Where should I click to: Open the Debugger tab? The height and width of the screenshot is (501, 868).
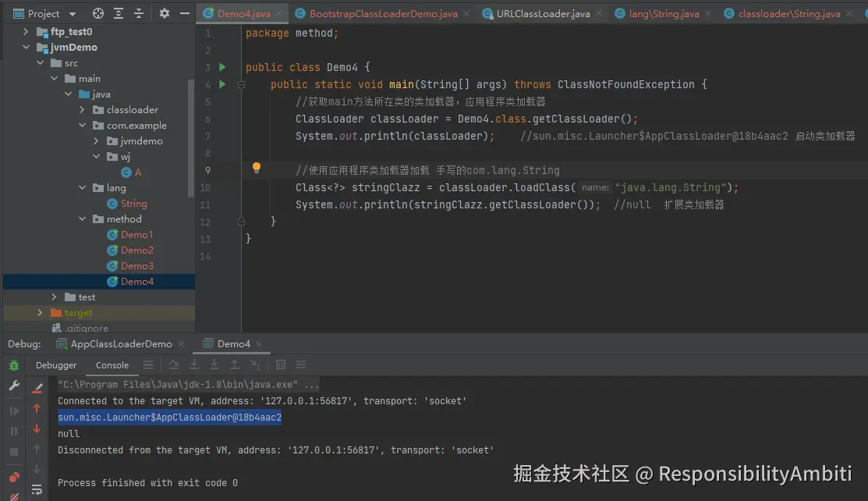click(56, 365)
